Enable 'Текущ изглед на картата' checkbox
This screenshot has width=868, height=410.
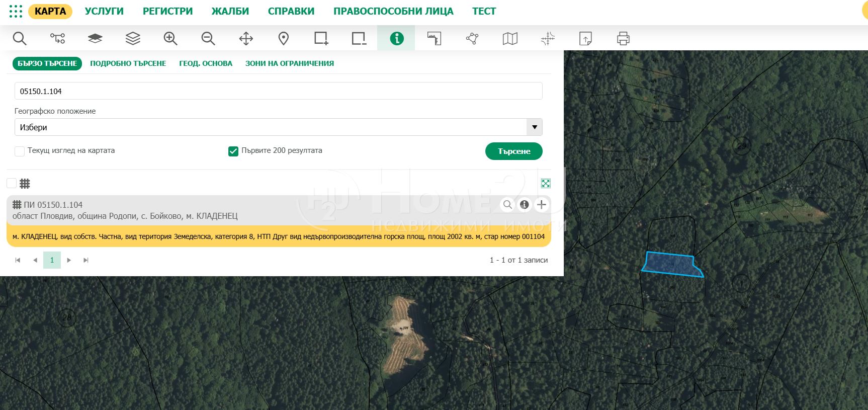20,151
